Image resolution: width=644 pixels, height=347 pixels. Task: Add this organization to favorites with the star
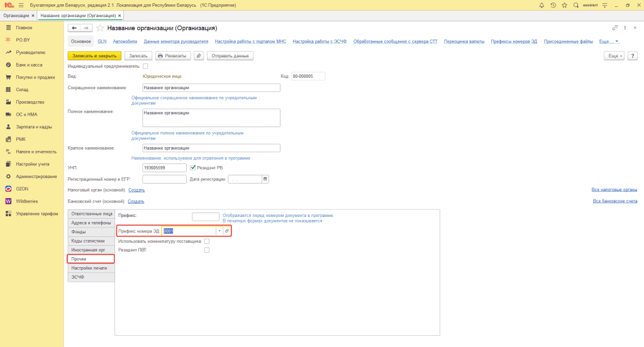(100, 28)
